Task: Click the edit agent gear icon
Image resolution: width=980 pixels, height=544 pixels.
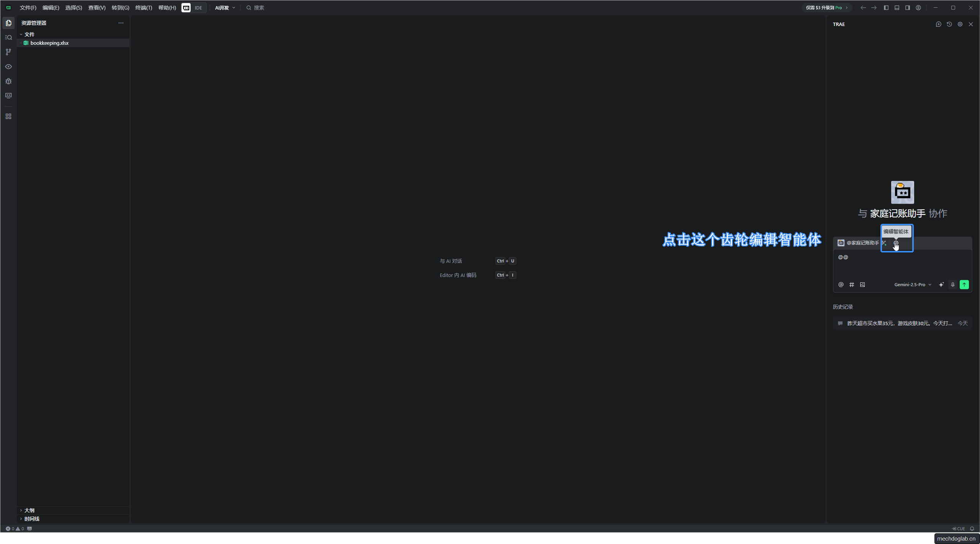Action: tap(896, 243)
